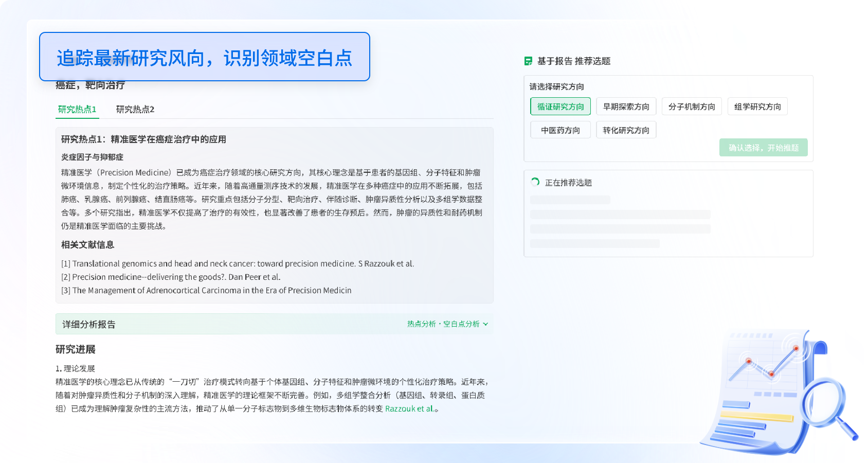Enable the 中医药方向 option
The height and width of the screenshot is (463, 868).
pyautogui.click(x=560, y=130)
